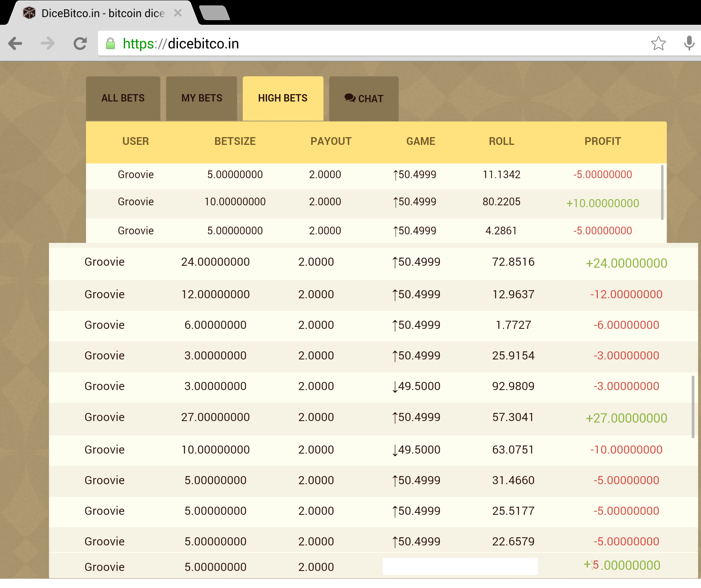The width and height of the screenshot is (701, 588).
Task: Open the CHAT tab
Action: tap(364, 98)
